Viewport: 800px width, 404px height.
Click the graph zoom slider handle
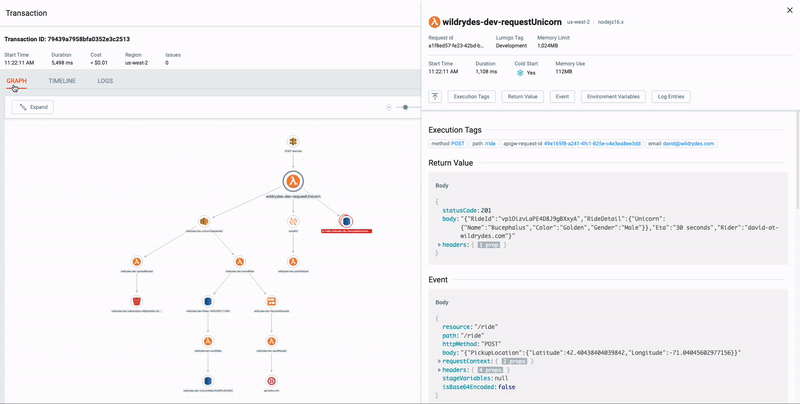point(406,107)
